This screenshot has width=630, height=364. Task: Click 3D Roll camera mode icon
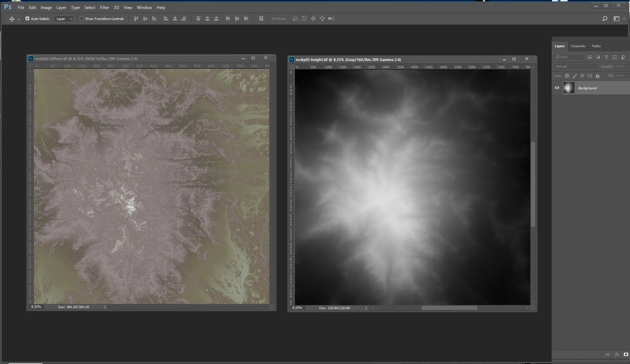coord(304,19)
